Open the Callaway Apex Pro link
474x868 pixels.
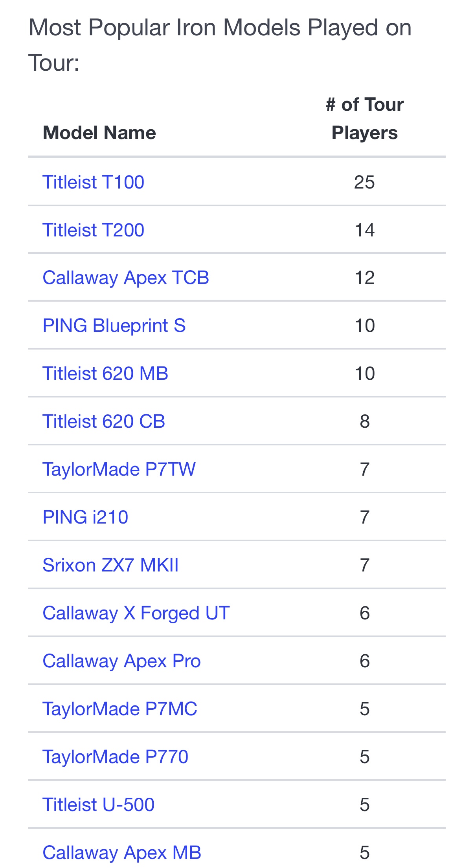[x=121, y=661]
